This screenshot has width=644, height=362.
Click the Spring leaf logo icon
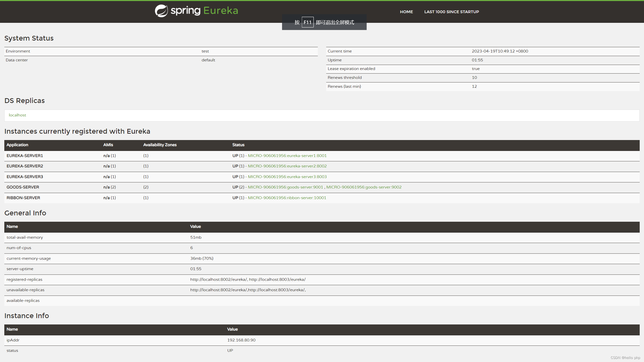(161, 11)
